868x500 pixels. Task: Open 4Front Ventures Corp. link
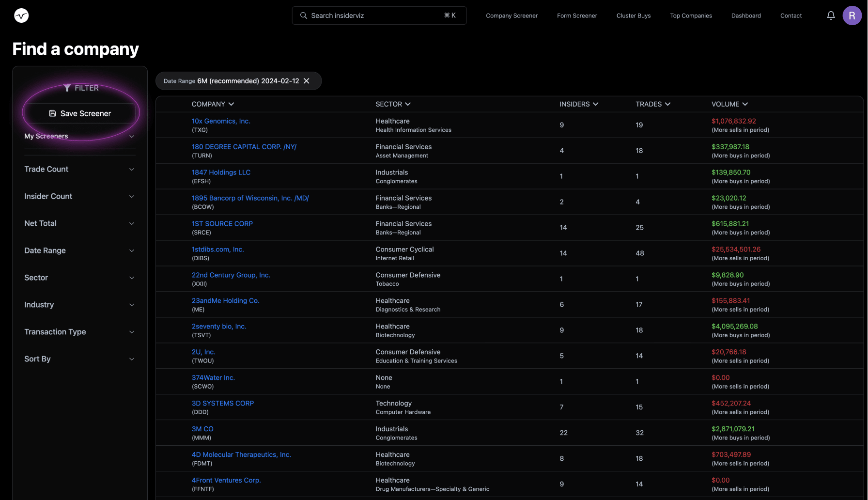[x=226, y=481]
